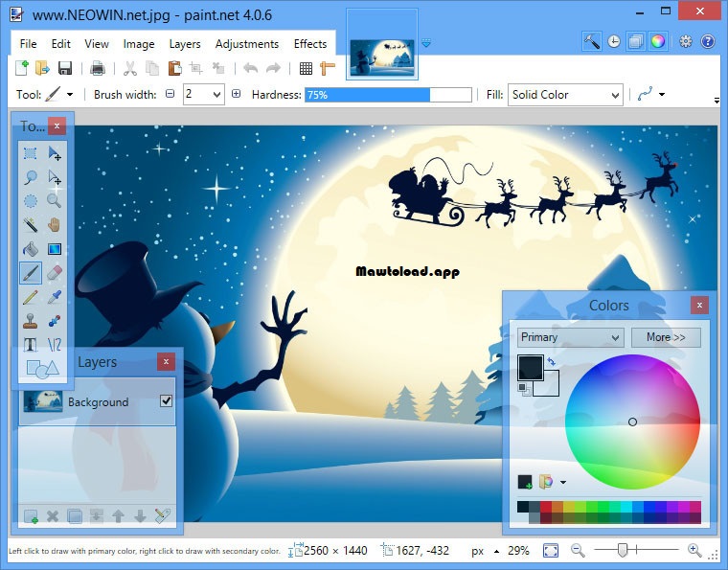Screen dimensions: 728x570
Task: Click the Open file toolbar icon
Action: (x=42, y=68)
